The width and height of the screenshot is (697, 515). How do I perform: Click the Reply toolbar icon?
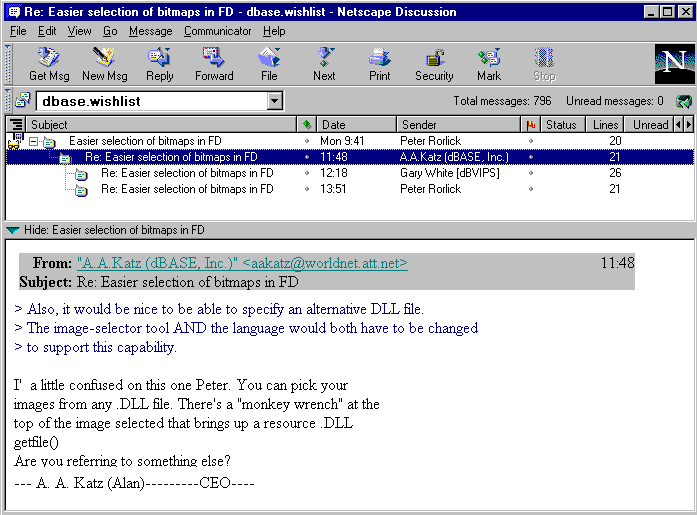pyautogui.click(x=160, y=63)
